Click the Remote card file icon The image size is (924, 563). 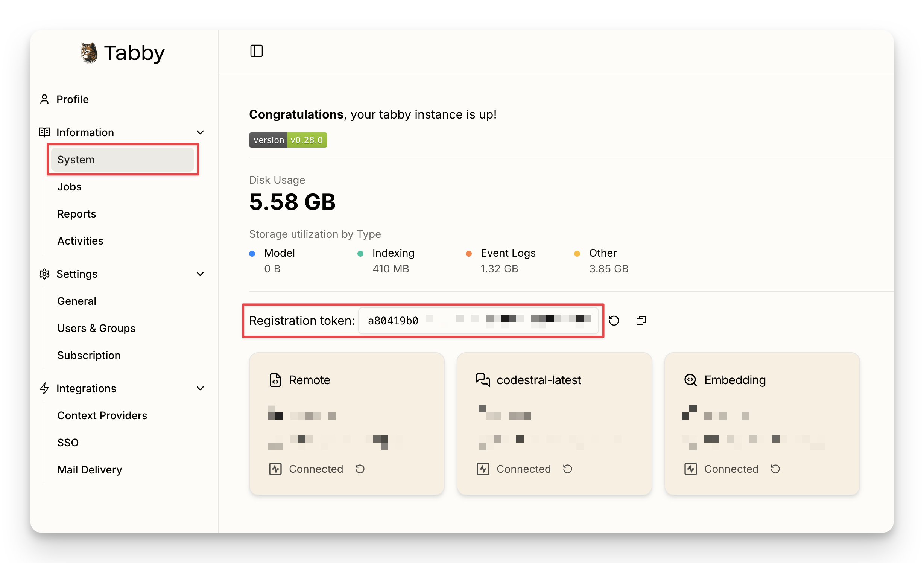coord(275,380)
